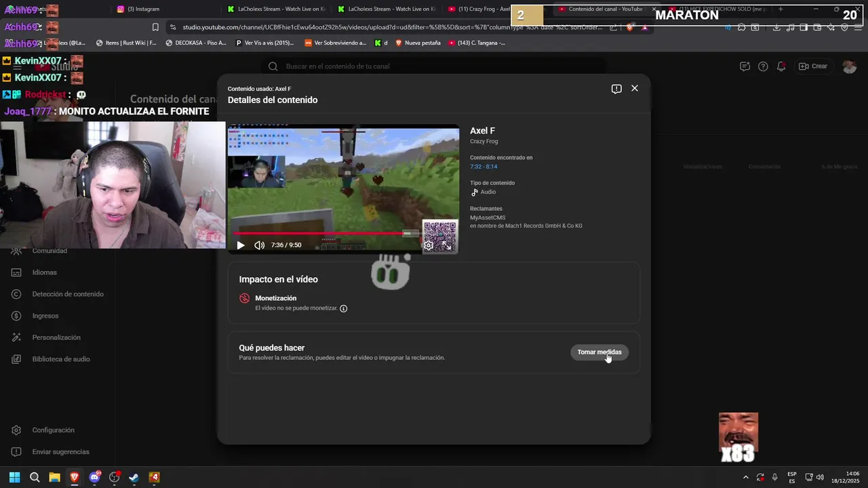Open the taskbar clock showing 14:06
Screen dimensions: 868x488
[845, 477]
